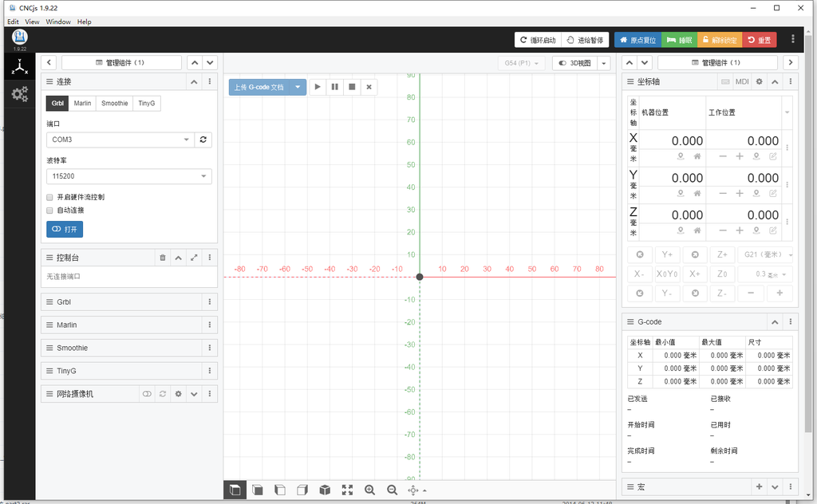Refresh the webcam widget
Image resolution: width=817 pixels, height=504 pixels.
(163, 394)
